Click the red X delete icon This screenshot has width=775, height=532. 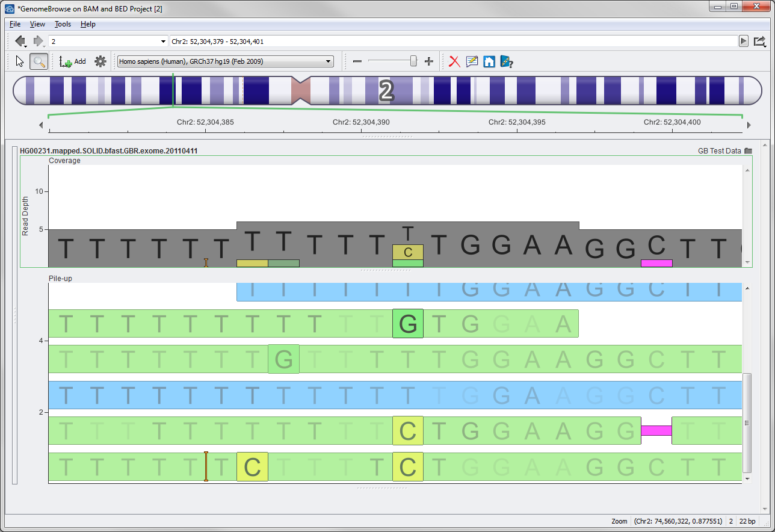[454, 61]
